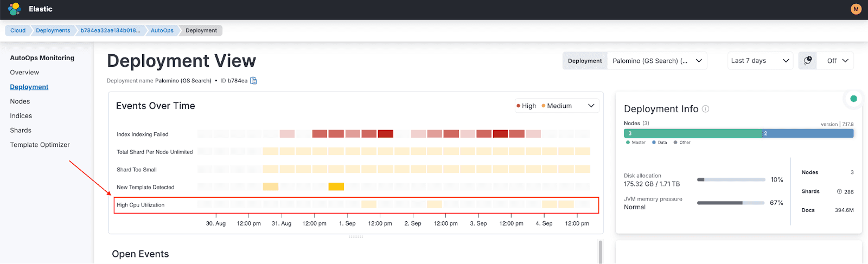Select Template Optimizer in the sidebar
The width and height of the screenshot is (868, 264).
click(x=40, y=145)
